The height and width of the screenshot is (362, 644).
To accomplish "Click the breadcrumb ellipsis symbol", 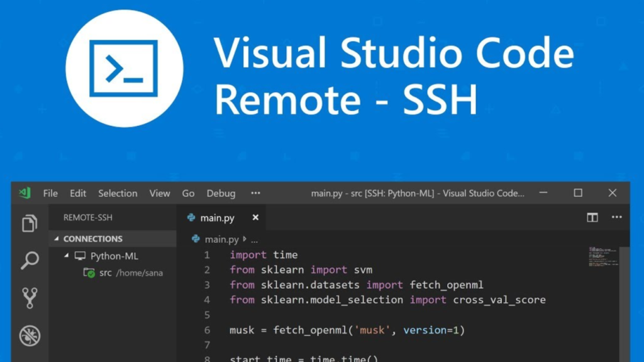I will [255, 240].
